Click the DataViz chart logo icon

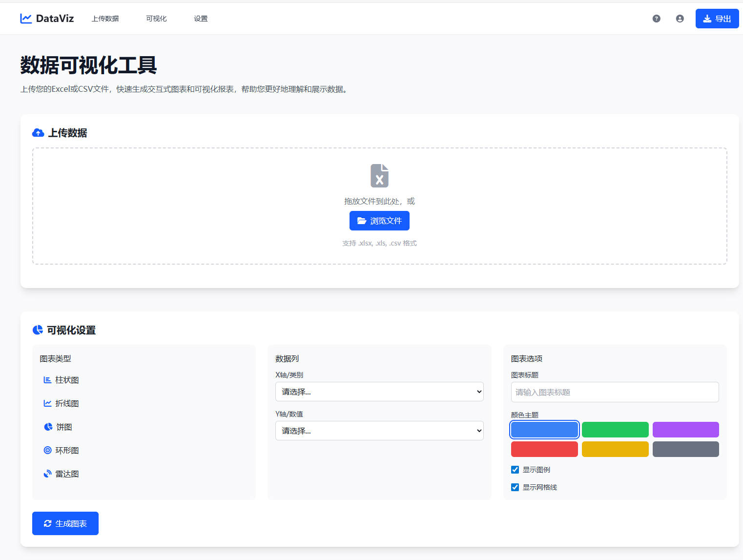tap(26, 19)
